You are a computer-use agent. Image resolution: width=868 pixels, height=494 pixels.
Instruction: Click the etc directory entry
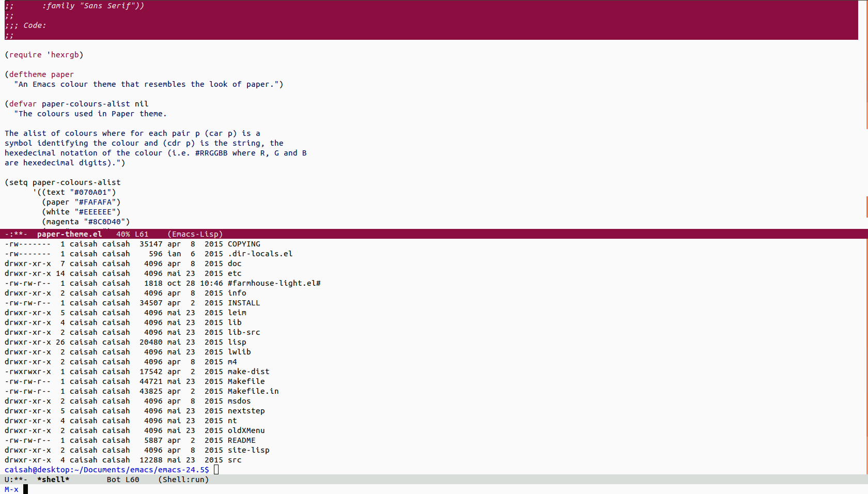[x=235, y=273]
